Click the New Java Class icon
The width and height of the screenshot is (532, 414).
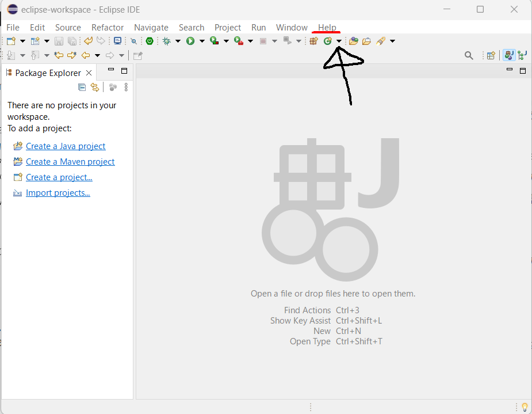coord(327,41)
